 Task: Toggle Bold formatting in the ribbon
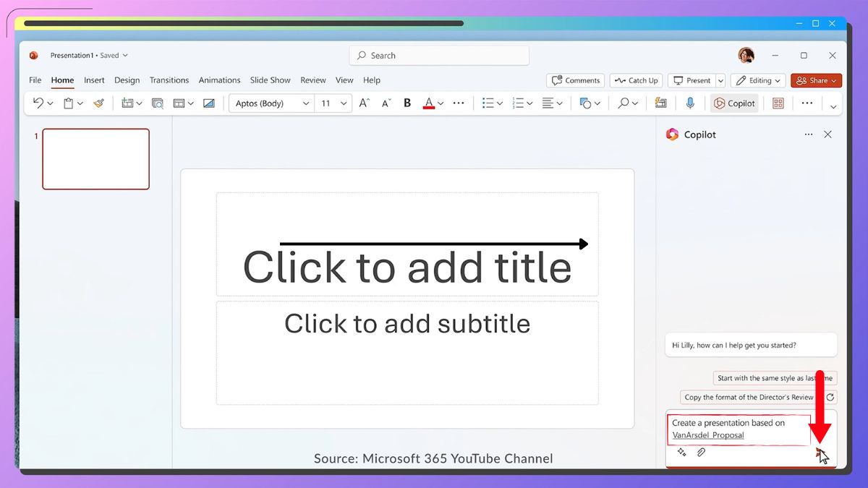[x=407, y=103]
